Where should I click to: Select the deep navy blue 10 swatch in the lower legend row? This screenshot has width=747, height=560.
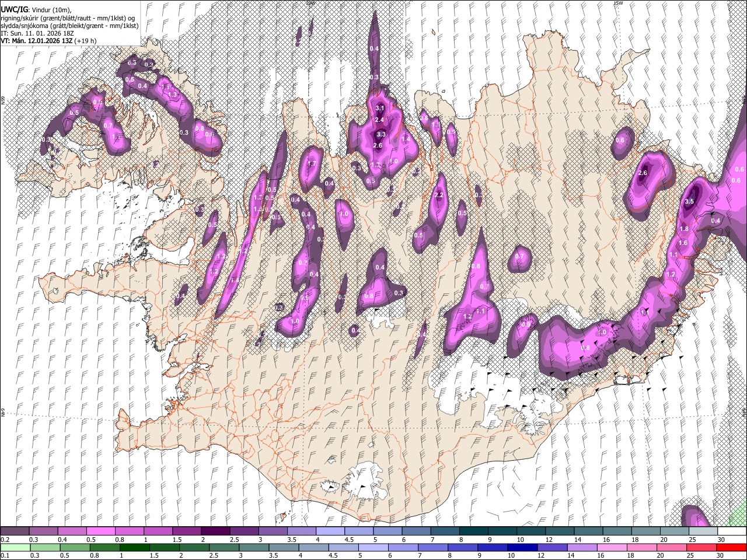pyautogui.click(x=521, y=547)
